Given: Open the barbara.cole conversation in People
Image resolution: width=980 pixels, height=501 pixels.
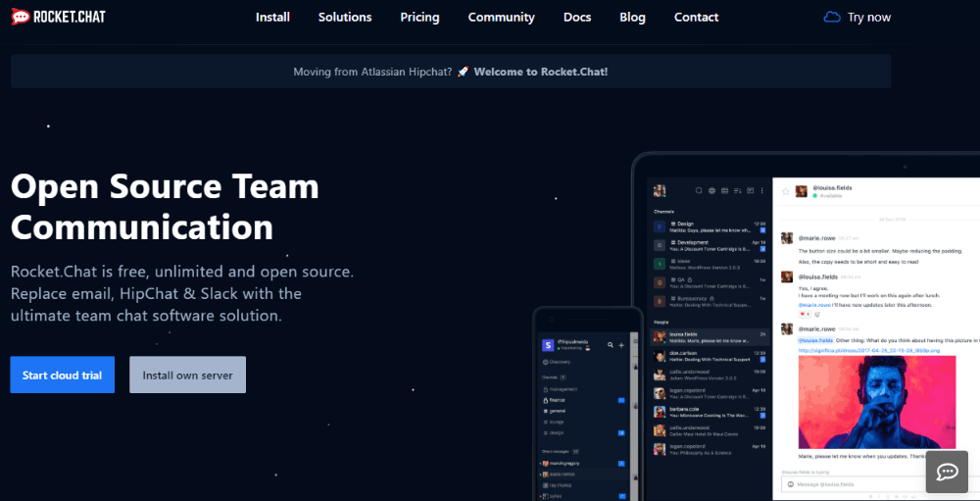Looking at the screenshot, I should coord(710,412).
